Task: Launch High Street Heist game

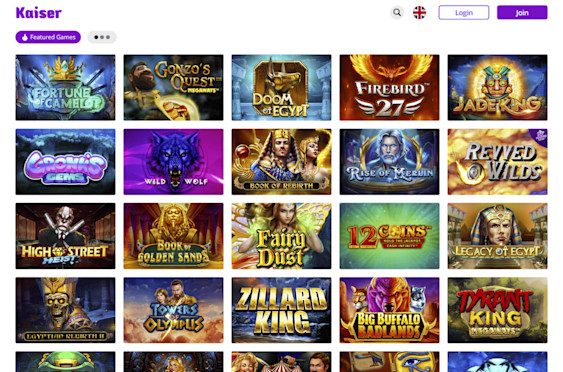Action: [65, 236]
